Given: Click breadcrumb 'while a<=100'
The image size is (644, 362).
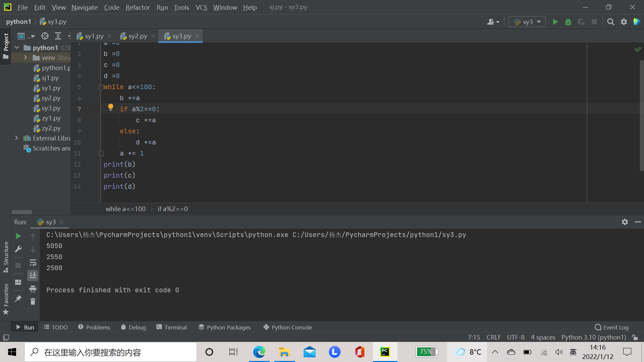Looking at the screenshot, I should [x=125, y=209].
